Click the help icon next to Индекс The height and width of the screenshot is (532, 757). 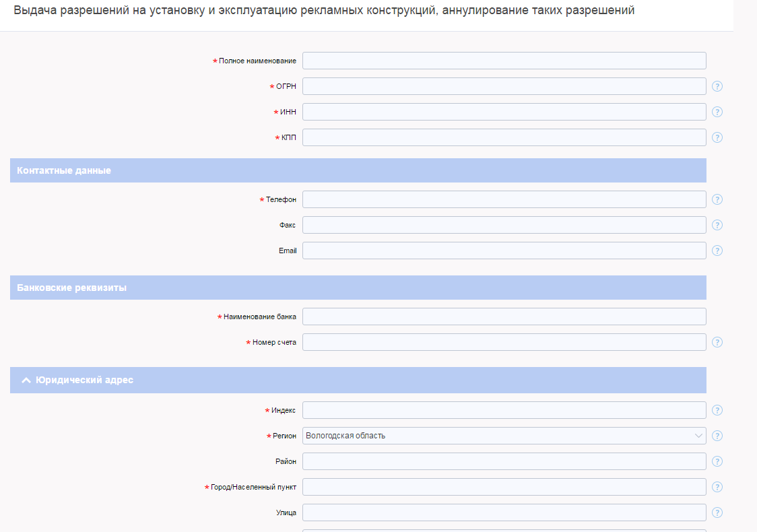pos(717,410)
